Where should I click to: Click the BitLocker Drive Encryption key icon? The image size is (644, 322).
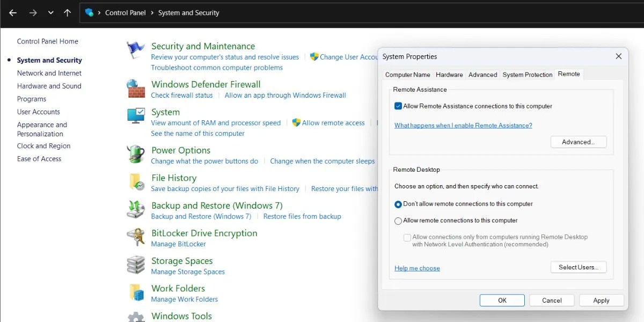coord(135,238)
